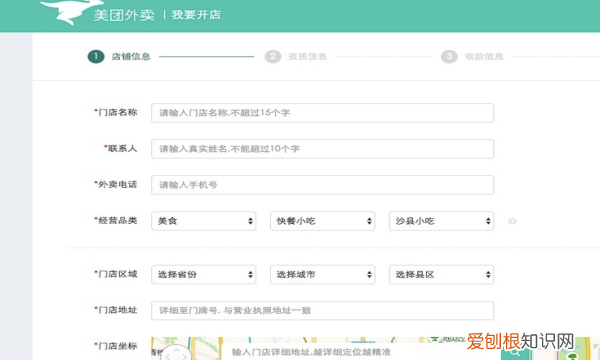Click the 门店地址 label
The height and width of the screenshot is (360, 600).
coord(116,310)
